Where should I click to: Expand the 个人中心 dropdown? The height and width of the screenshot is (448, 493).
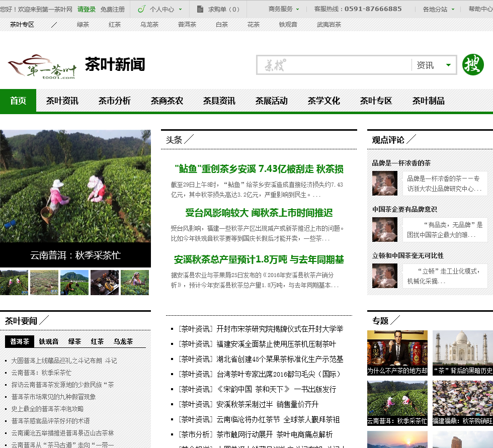click(181, 10)
